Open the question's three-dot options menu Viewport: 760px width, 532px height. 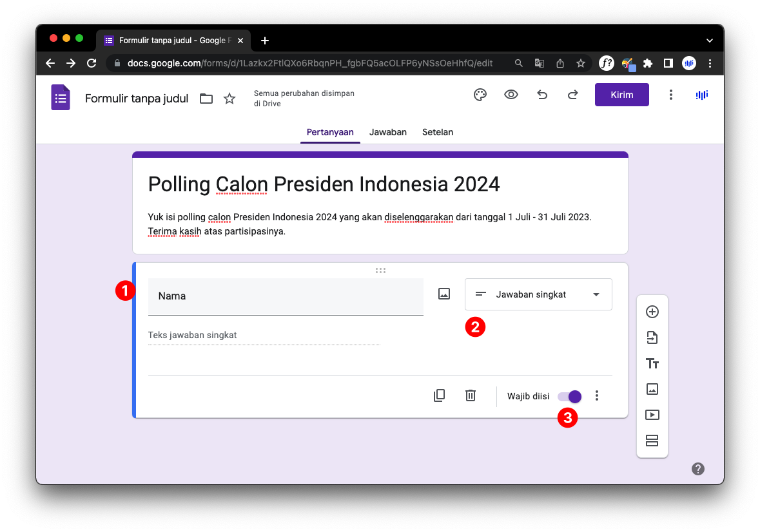pyautogui.click(x=596, y=395)
